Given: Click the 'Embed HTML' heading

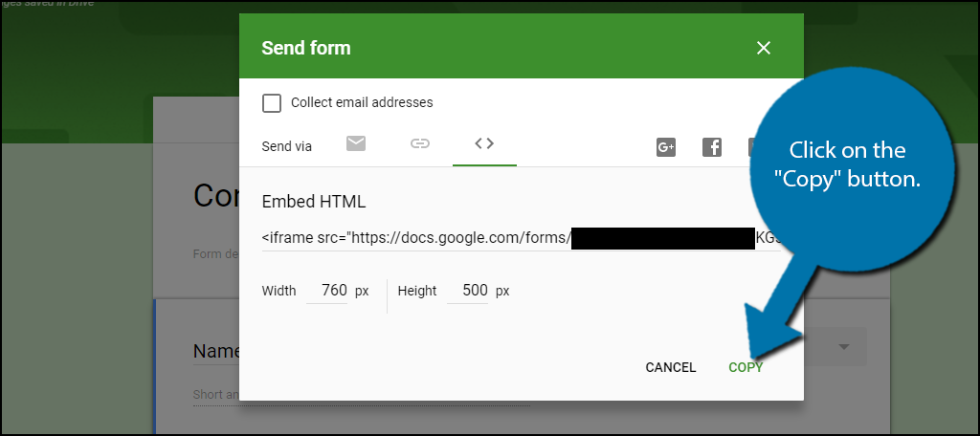Looking at the screenshot, I should (x=314, y=202).
